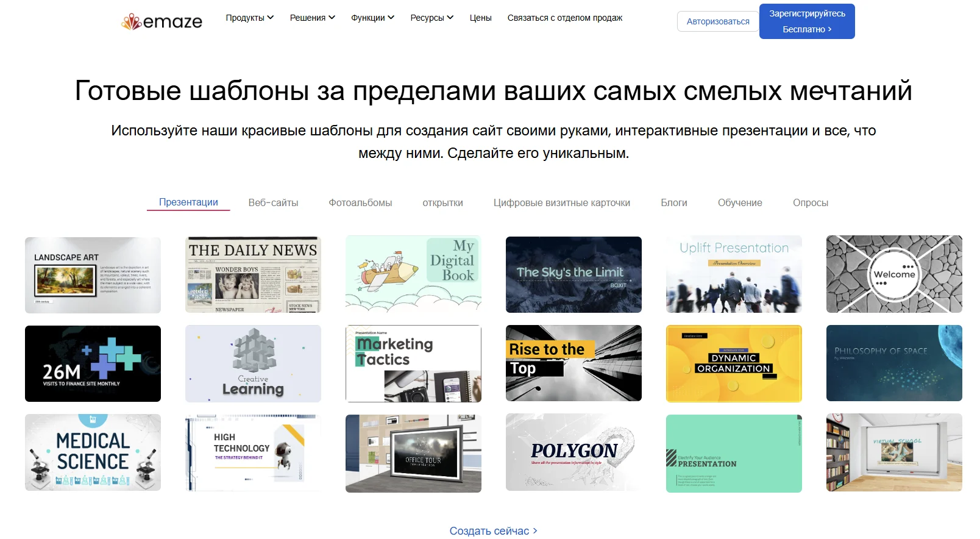This screenshot has width=980, height=539.
Task: Select the Creative Learning template
Action: [x=253, y=363]
